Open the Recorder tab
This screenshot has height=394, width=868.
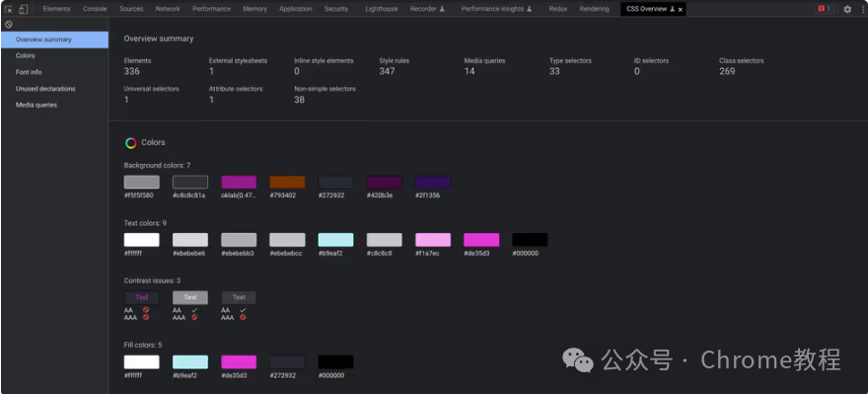click(427, 9)
